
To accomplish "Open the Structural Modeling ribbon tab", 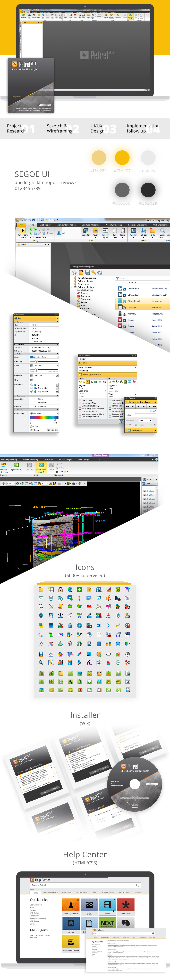I will (x=90, y=225).
